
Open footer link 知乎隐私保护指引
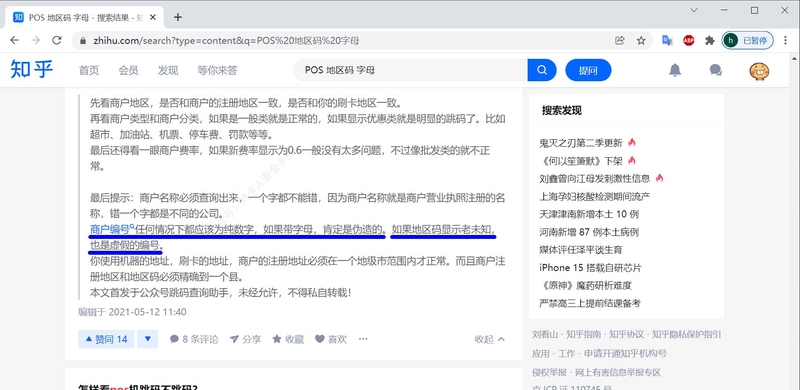tap(687, 334)
